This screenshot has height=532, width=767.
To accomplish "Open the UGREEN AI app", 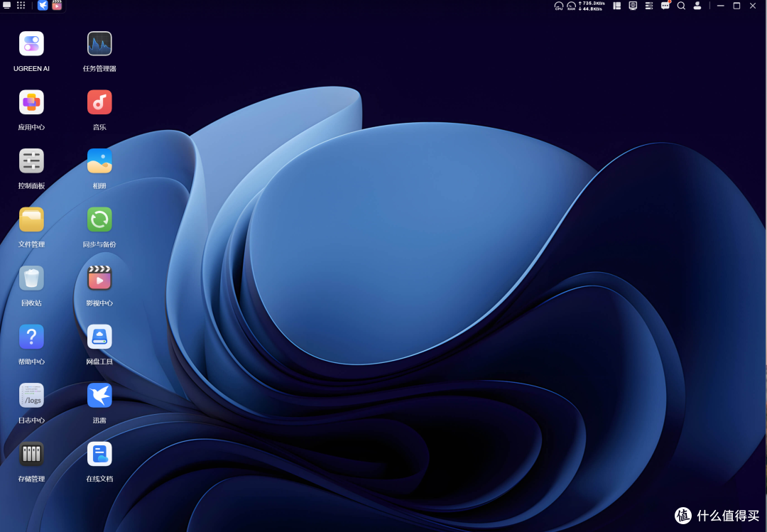I will (31, 44).
